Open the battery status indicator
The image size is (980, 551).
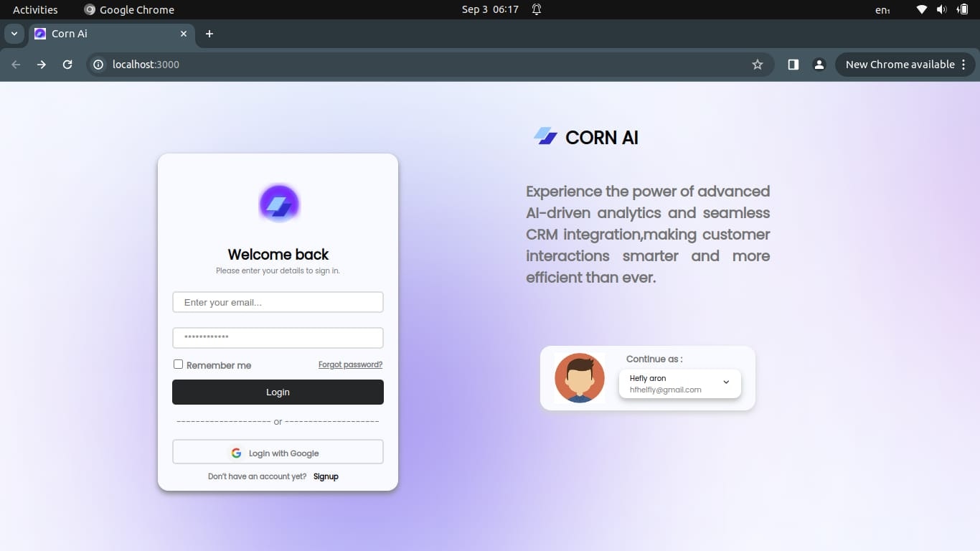pos(962,9)
